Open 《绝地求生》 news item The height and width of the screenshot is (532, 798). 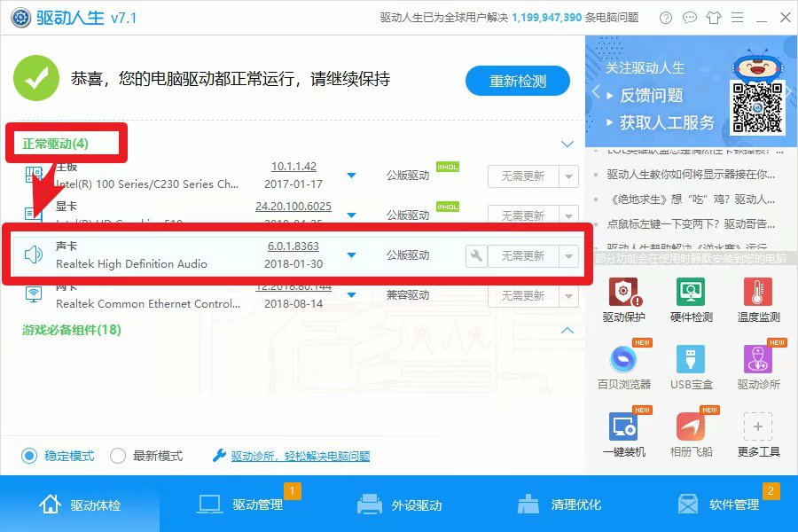(x=691, y=199)
